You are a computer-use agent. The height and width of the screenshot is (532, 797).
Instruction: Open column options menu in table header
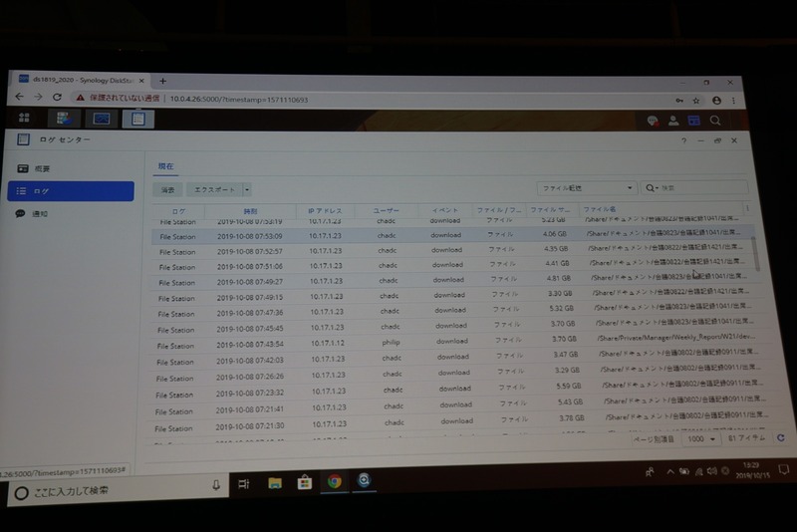coord(747,208)
